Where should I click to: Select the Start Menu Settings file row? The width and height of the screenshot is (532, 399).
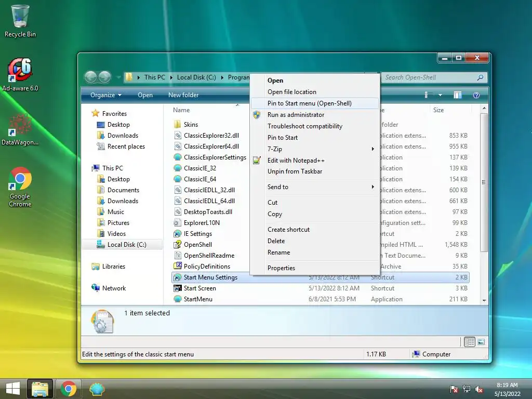coord(321,277)
